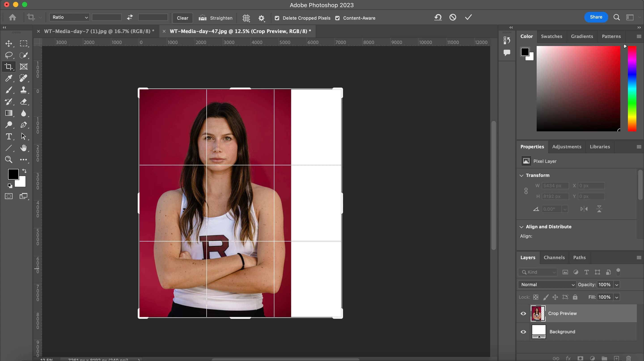Image resolution: width=644 pixels, height=361 pixels.
Task: Open the Ratio preset dropdown
Action: tap(70, 17)
